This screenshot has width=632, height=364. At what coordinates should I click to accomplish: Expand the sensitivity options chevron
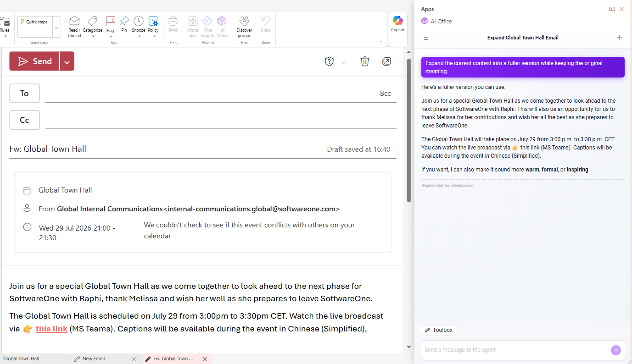tap(344, 62)
